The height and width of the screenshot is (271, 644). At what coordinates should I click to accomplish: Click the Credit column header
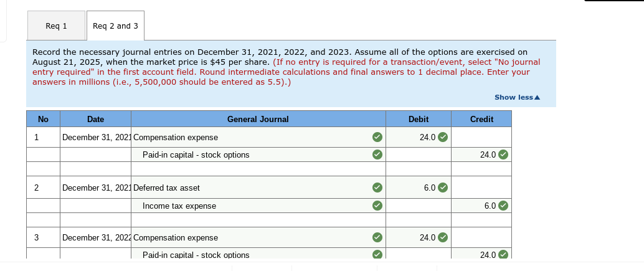pos(481,119)
